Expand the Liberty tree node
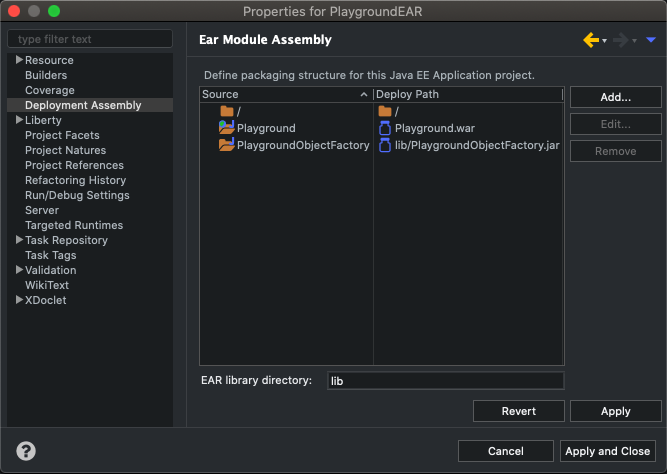Image resolution: width=667 pixels, height=474 pixels. point(19,120)
